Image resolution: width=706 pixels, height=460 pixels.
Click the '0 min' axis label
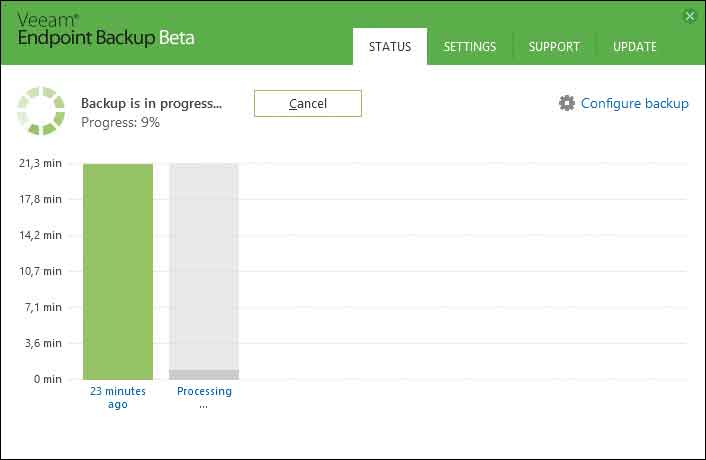point(47,379)
